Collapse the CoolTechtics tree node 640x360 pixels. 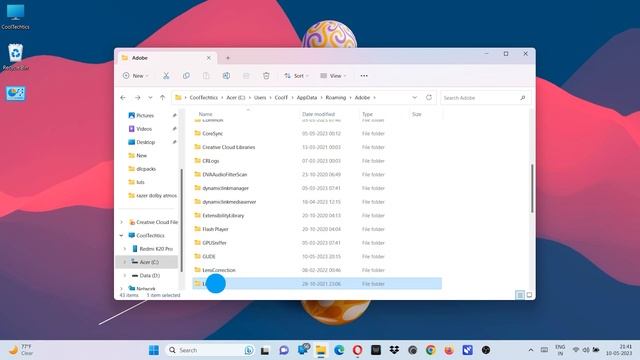point(122,236)
